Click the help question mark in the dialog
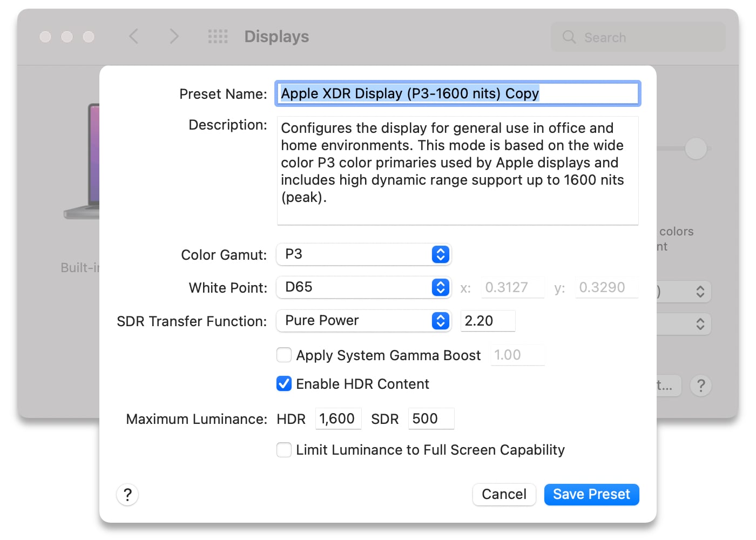The image size is (756, 540). click(127, 494)
